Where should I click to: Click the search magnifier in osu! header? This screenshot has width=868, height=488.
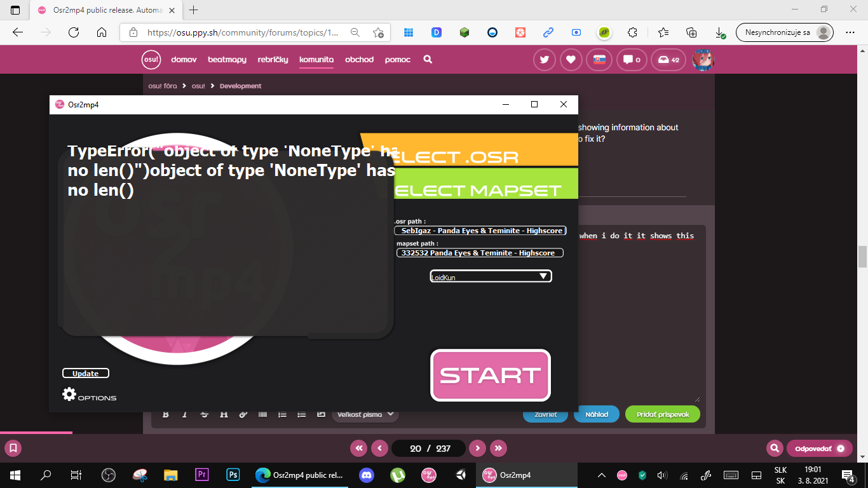428,60
